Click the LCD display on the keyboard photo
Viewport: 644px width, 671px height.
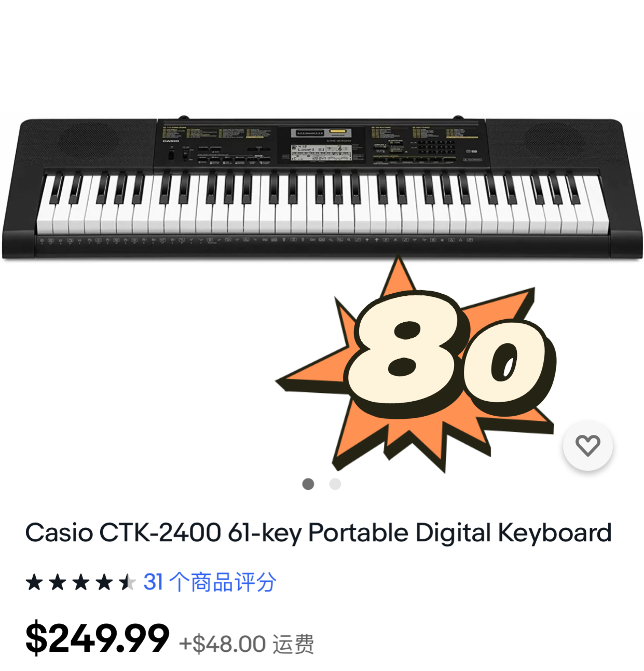[x=321, y=152]
